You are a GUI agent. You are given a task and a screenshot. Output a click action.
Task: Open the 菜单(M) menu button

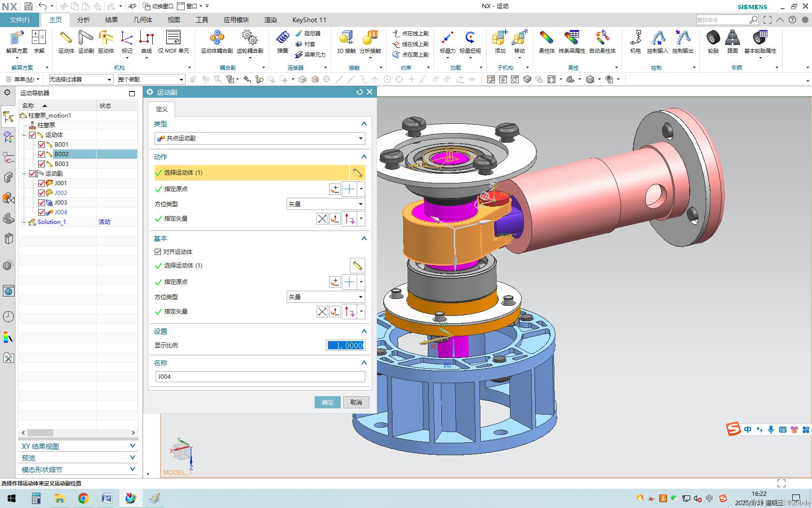point(22,79)
